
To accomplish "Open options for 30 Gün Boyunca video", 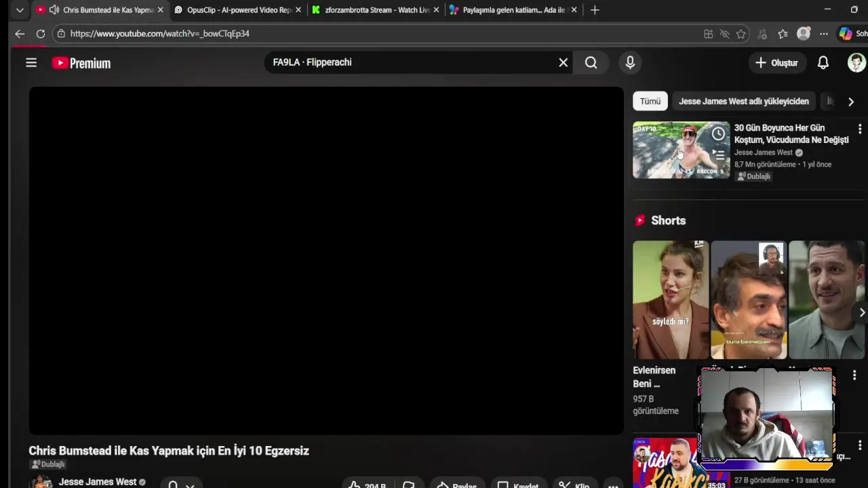I will click(859, 129).
